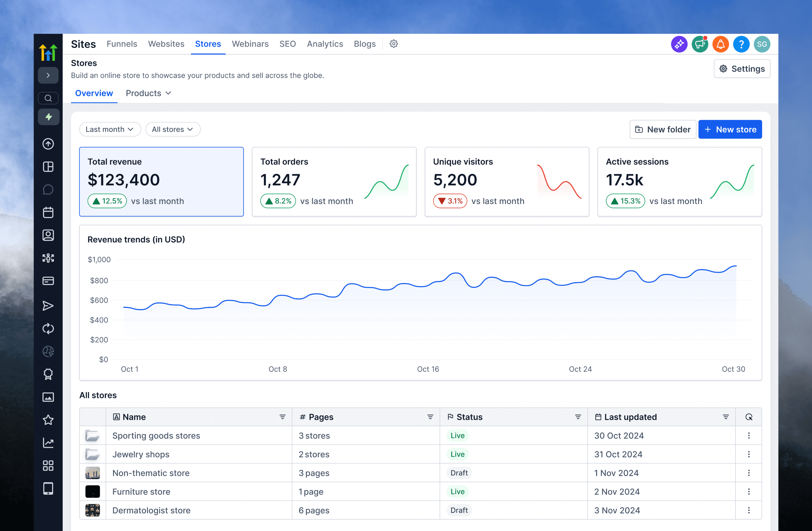
Task: Click the orange notification bell icon
Action: tap(720, 44)
